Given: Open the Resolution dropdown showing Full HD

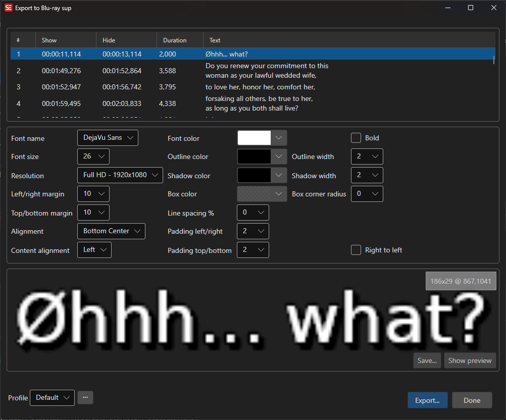Looking at the screenshot, I should click(x=120, y=175).
